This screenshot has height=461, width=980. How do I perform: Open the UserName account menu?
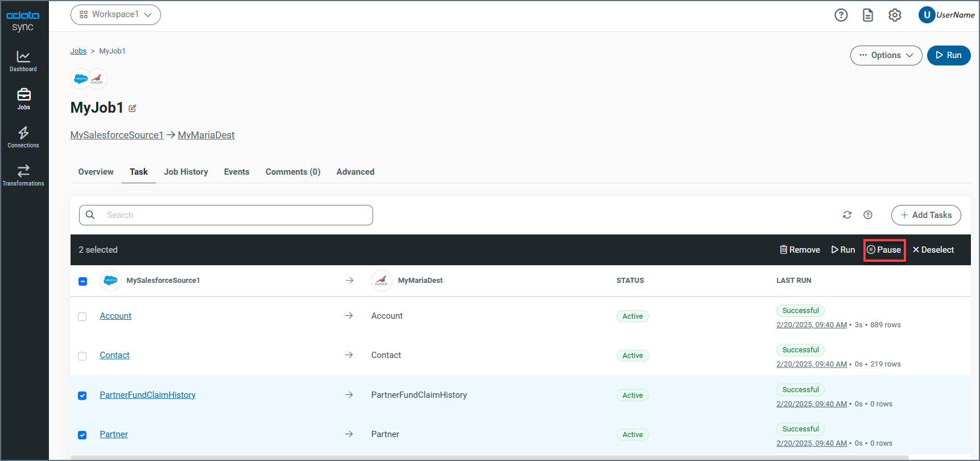tap(946, 15)
